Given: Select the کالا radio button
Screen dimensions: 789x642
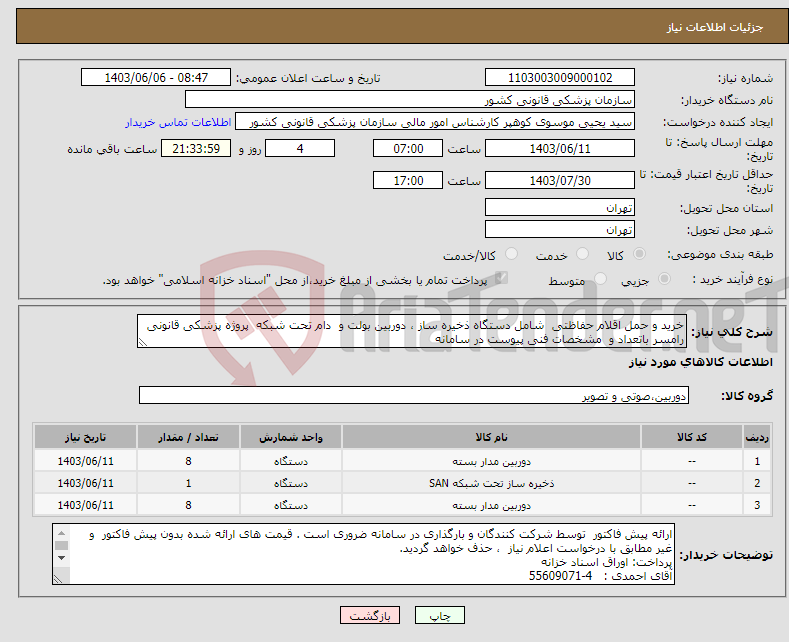Looking at the screenshot, I should click(639, 254).
